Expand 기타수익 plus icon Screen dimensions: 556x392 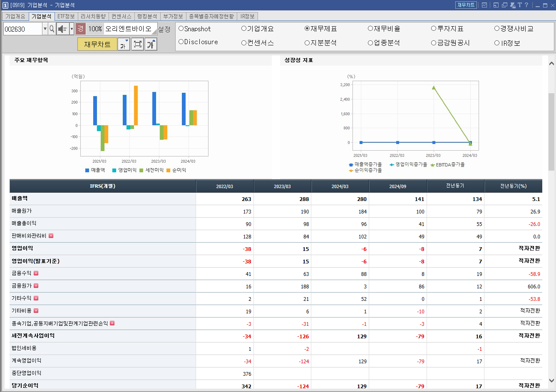pos(36,298)
